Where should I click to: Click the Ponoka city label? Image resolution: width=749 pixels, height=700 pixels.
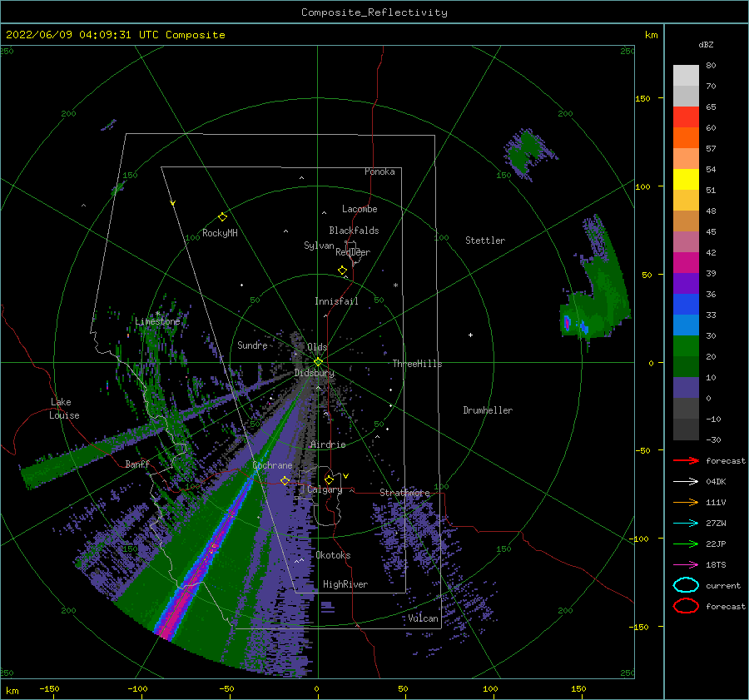tap(379, 171)
